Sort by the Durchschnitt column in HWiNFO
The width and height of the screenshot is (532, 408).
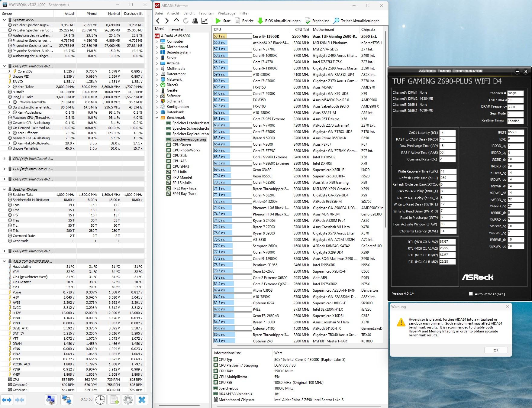point(133,14)
